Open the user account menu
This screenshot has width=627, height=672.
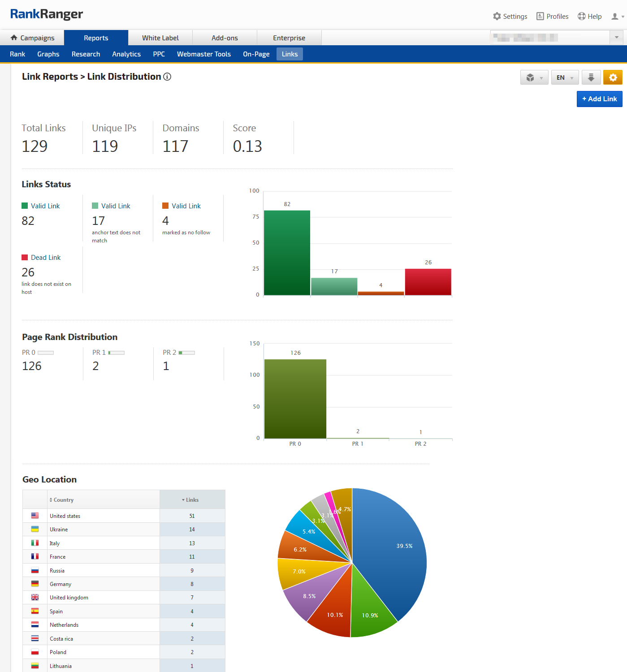(x=617, y=17)
